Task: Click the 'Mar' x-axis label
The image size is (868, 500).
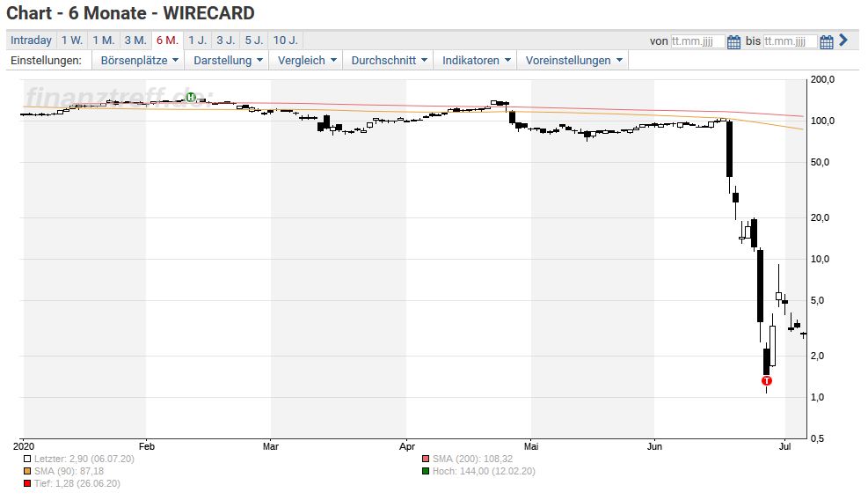Action: [271, 446]
